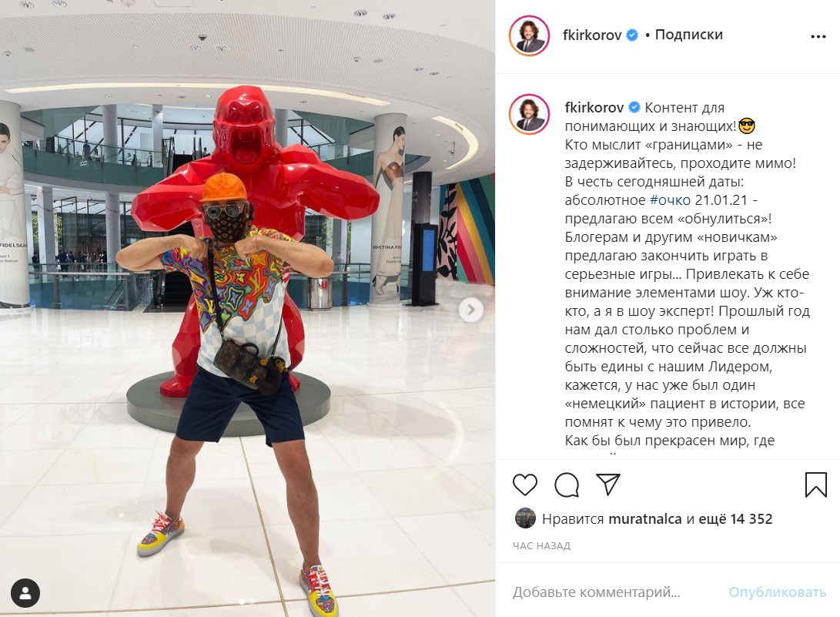This screenshot has height=617, width=840.
Task: Click the ЧАС НАЗАД timestamp
Action: pyautogui.click(x=541, y=545)
